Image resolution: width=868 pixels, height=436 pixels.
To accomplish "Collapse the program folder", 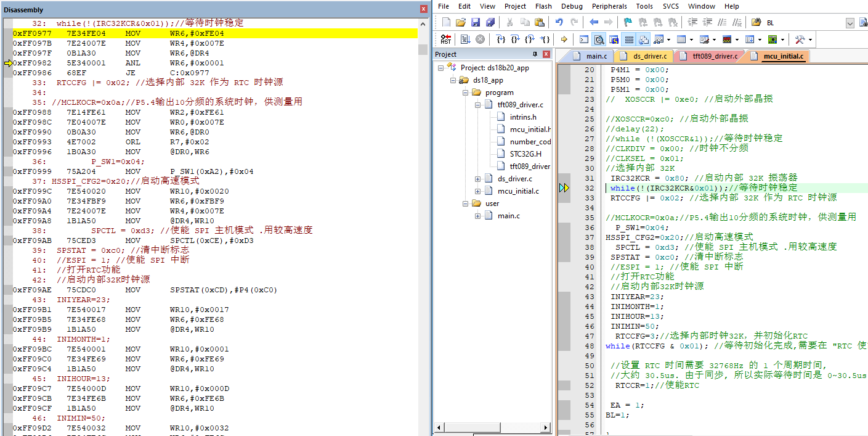I will [466, 93].
